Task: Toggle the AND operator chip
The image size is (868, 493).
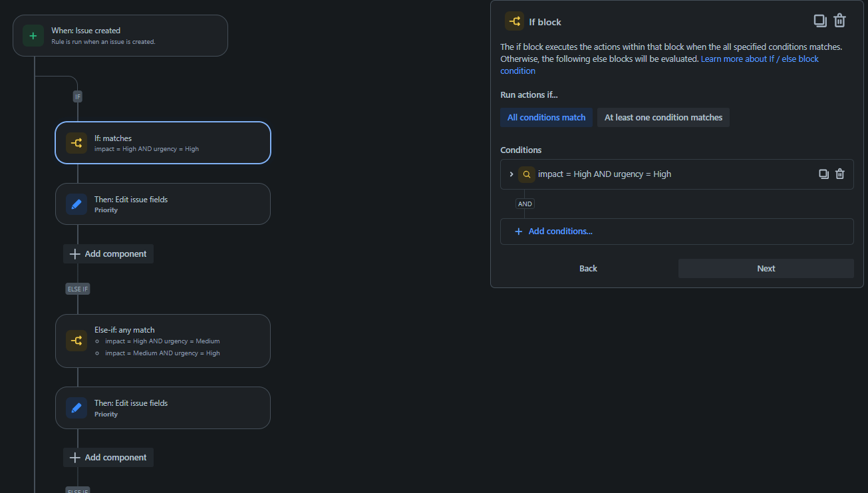Action: point(525,204)
